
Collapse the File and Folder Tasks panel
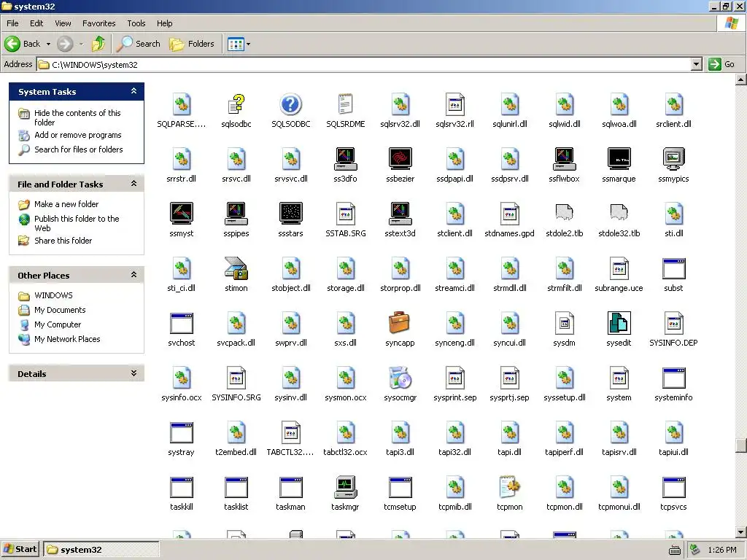[x=134, y=184]
